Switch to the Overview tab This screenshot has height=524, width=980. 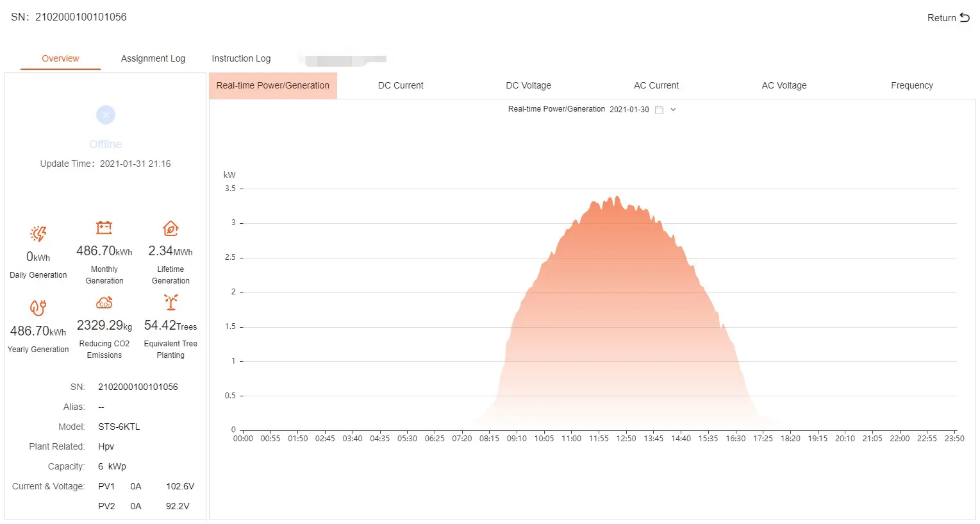(60, 58)
